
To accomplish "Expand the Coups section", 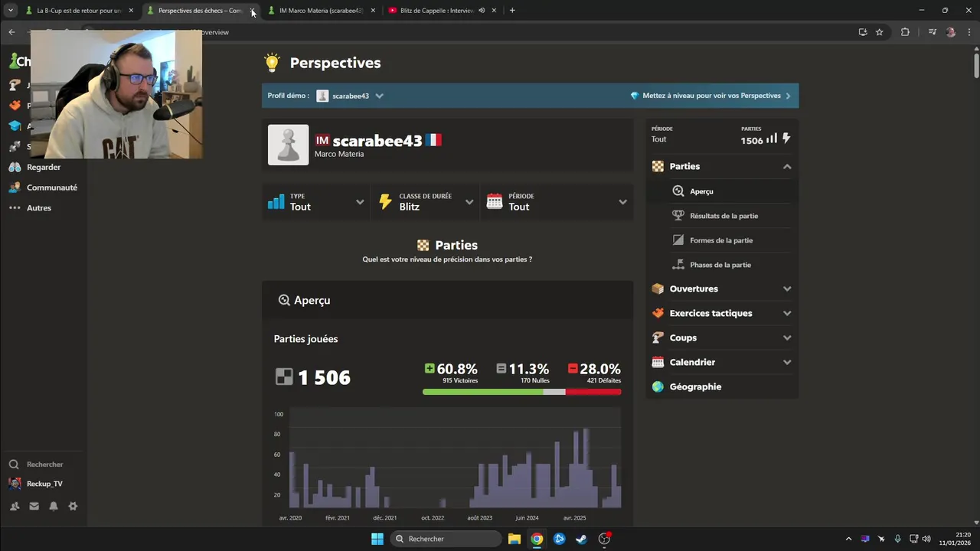I will [722, 337].
